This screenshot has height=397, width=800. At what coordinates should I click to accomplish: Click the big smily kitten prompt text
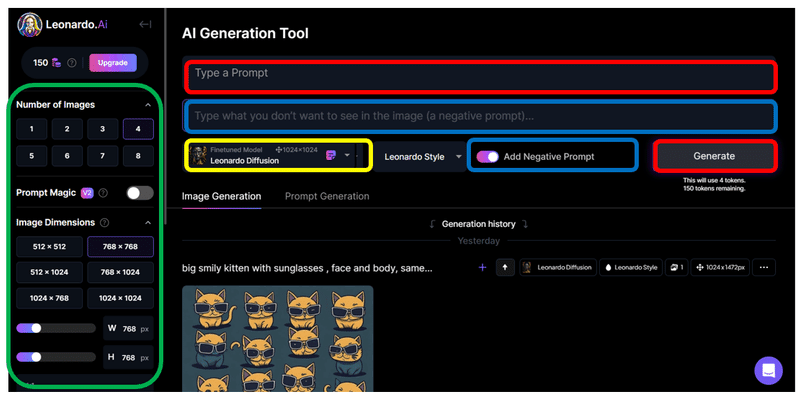307,268
